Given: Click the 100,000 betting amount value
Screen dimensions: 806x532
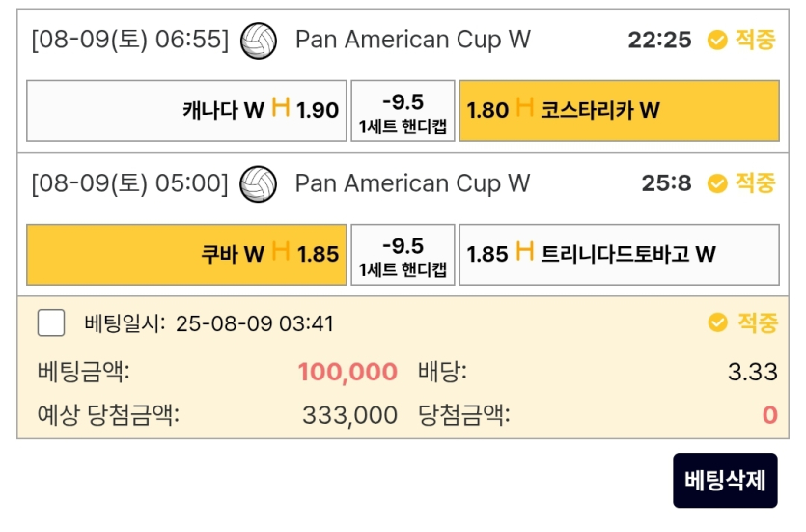Looking at the screenshot, I should tap(347, 372).
